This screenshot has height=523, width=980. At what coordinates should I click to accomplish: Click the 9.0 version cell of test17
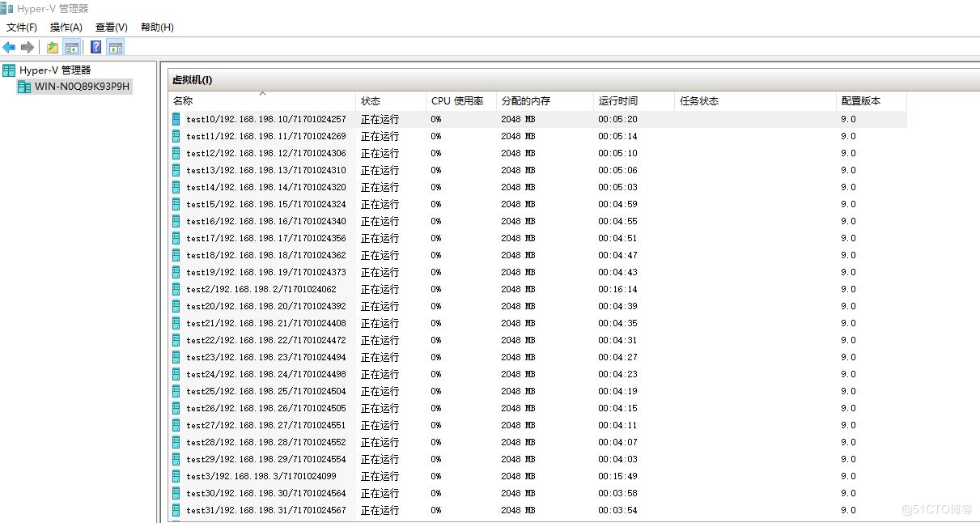pyautogui.click(x=848, y=238)
